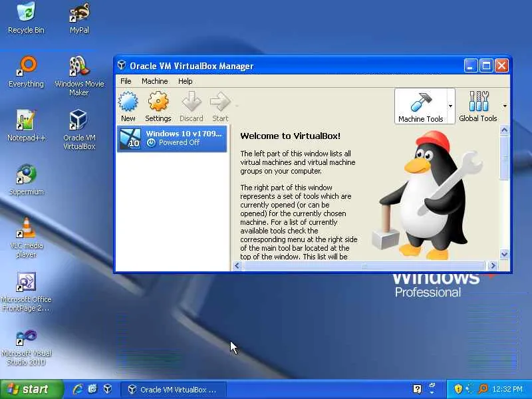Select the Microsoft Office FrontPage shortcut
This screenshot has height=399, width=532.
(26, 292)
